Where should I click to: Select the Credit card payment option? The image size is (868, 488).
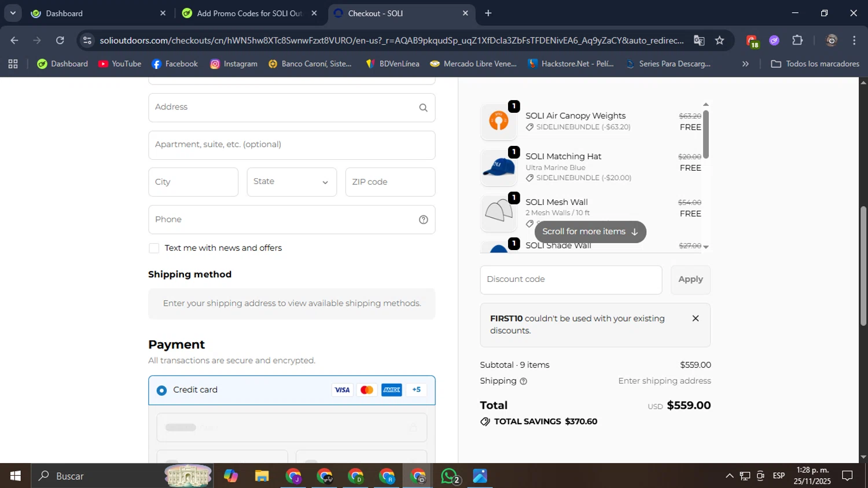[x=162, y=390]
